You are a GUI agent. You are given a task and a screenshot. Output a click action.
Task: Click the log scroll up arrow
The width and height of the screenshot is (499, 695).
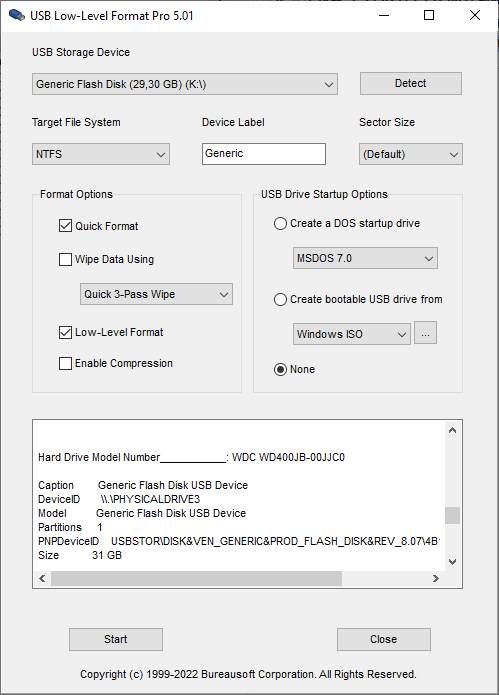tap(452, 430)
